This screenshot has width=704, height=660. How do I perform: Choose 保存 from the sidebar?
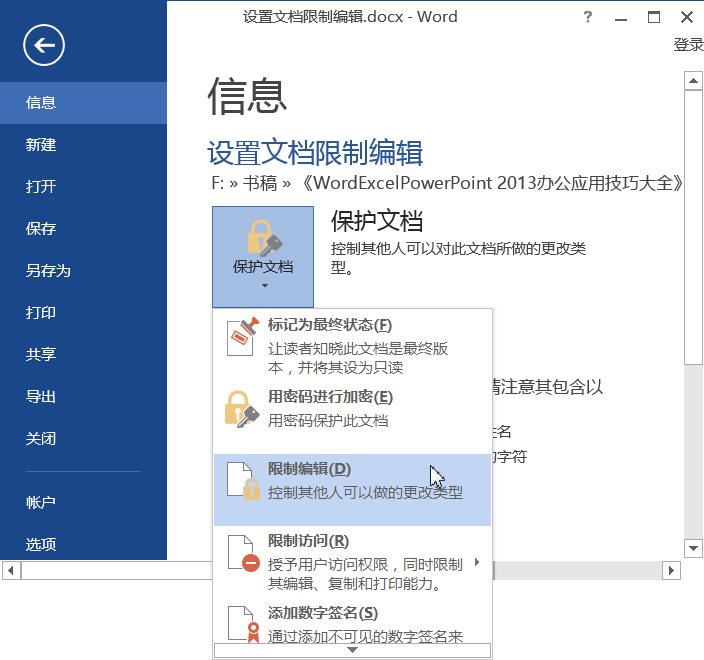[84, 229]
